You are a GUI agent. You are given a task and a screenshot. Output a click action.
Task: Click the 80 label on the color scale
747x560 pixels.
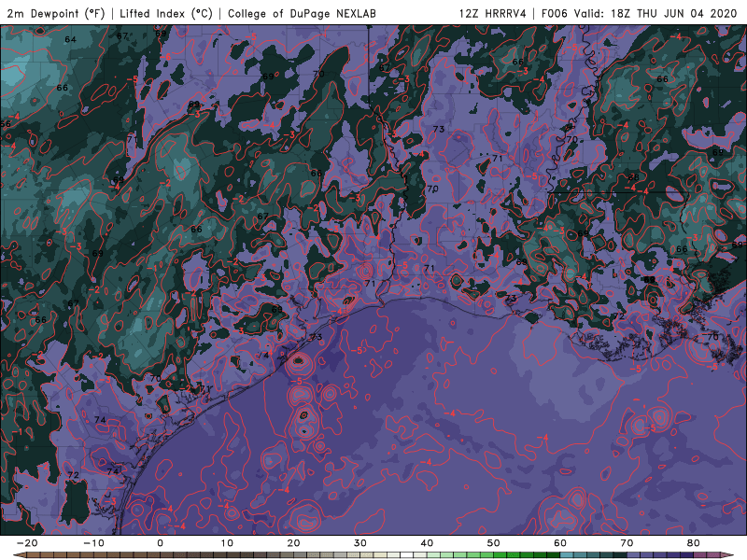point(694,543)
